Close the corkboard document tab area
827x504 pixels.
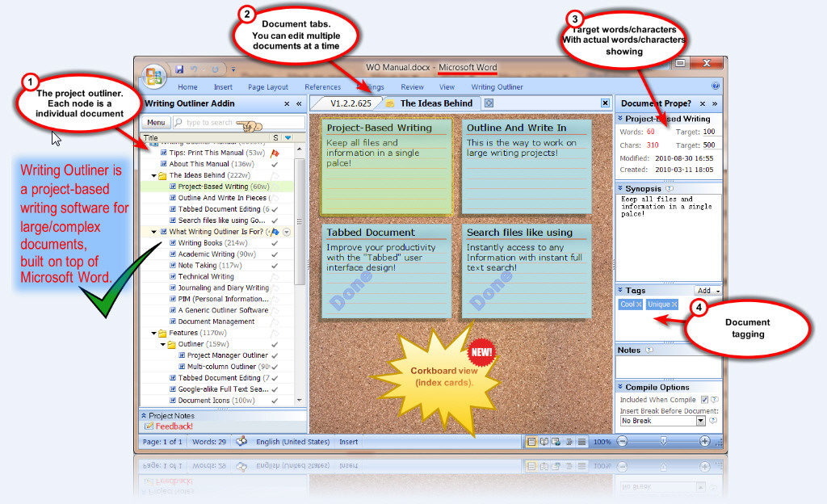[606, 103]
